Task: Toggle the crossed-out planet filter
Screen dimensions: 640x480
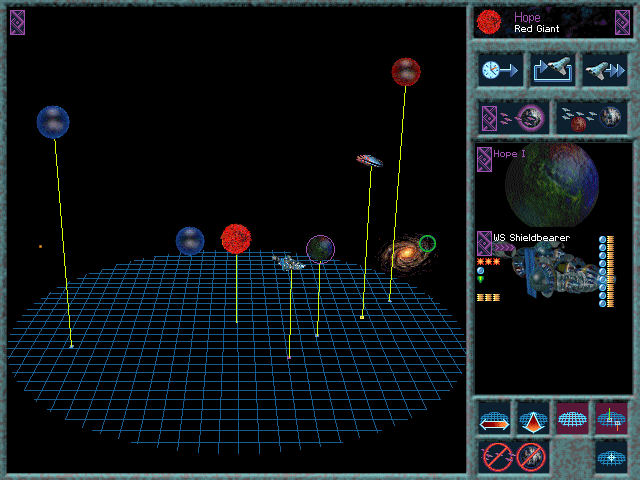Action: click(x=531, y=457)
